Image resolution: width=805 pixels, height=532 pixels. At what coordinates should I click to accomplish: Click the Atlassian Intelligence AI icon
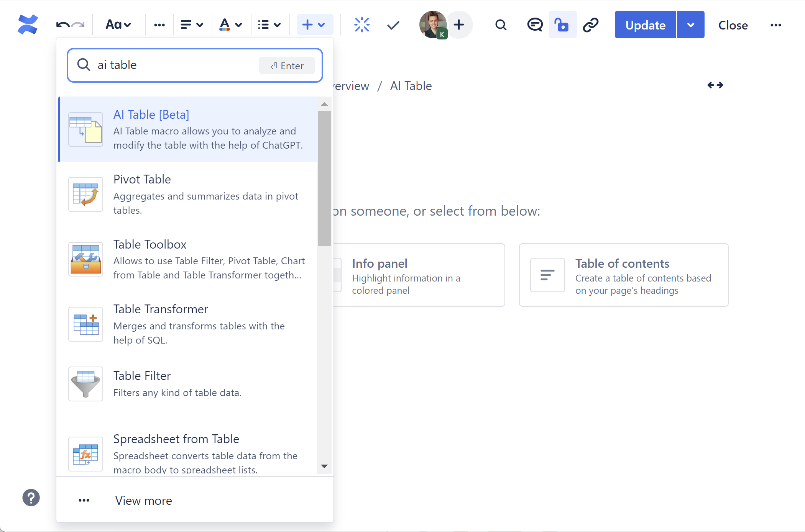[x=361, y=25]
